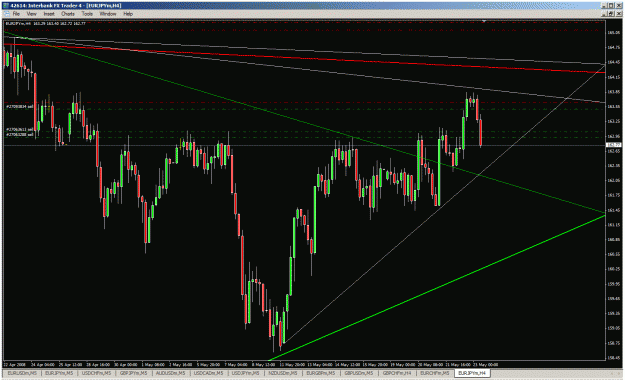Switch to the EURUSDm,M5 chart tab
Image resolution: width=625 pixels, height=380 pixels.
pos(22,373)
